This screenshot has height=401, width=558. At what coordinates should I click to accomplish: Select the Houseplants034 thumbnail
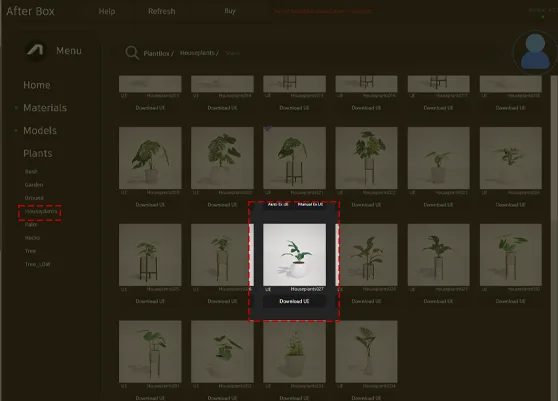(x=366, y=352)
